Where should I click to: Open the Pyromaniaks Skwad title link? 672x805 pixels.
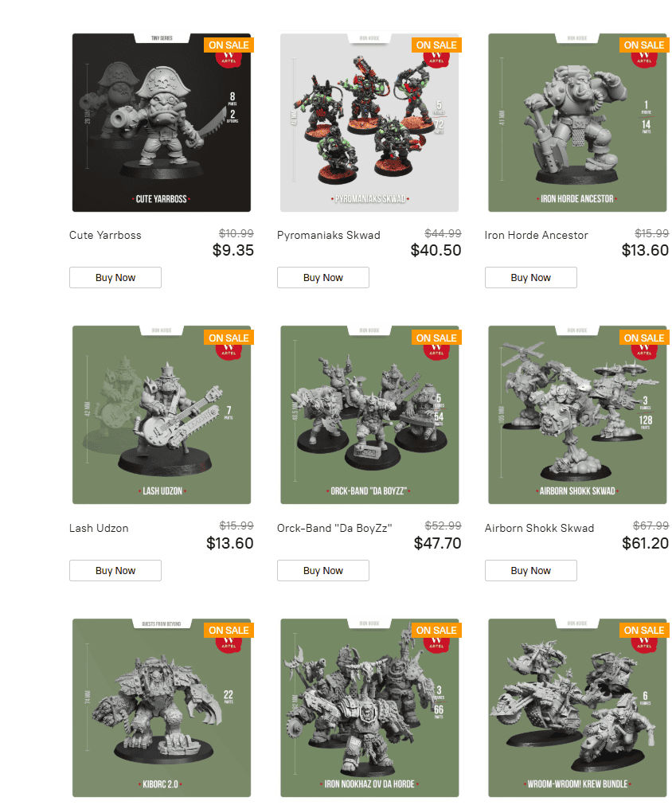(x=329, y=235)
